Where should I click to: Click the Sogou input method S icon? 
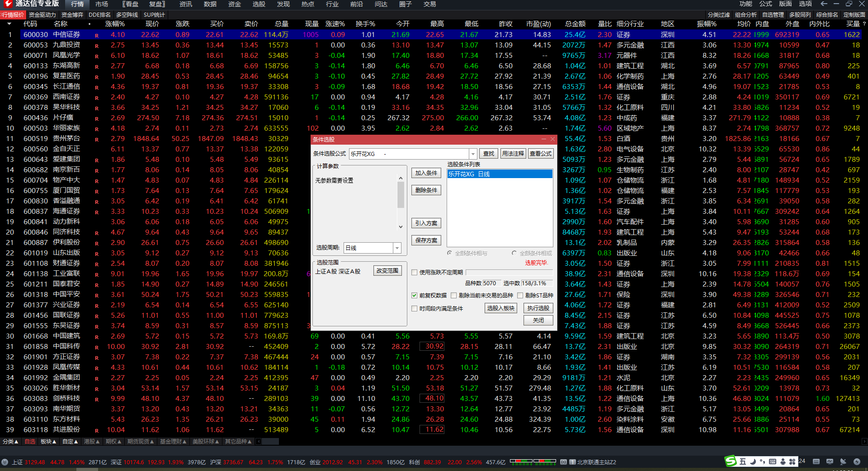[731, 461]
